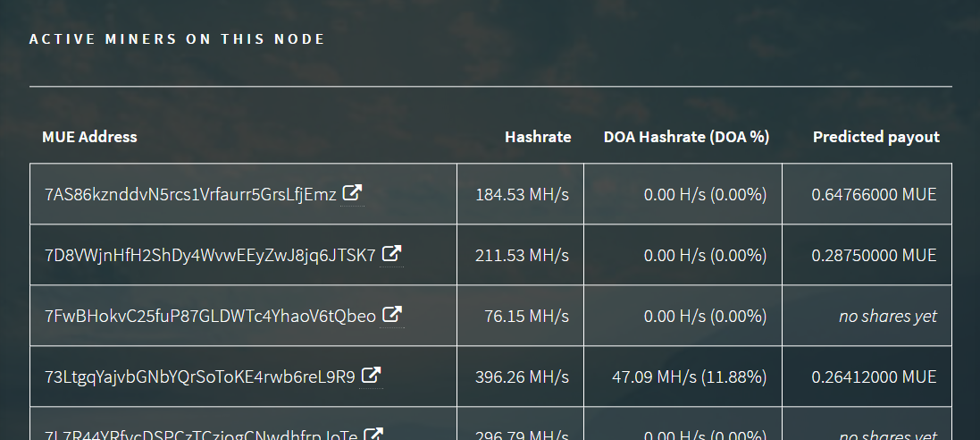Screen dimensions: 980x440
Task: Click the 211.53 MH/s hashrate cell
Action: [520, 255]
